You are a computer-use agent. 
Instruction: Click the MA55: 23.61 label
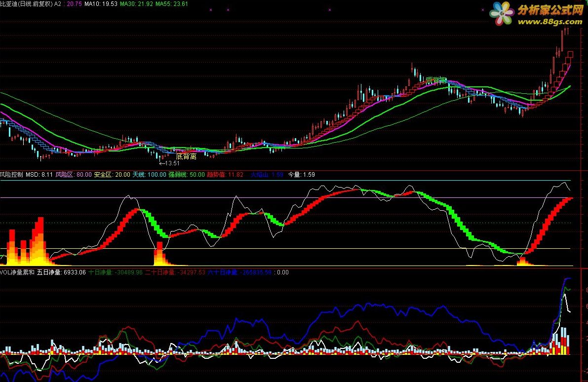(172, 4)
